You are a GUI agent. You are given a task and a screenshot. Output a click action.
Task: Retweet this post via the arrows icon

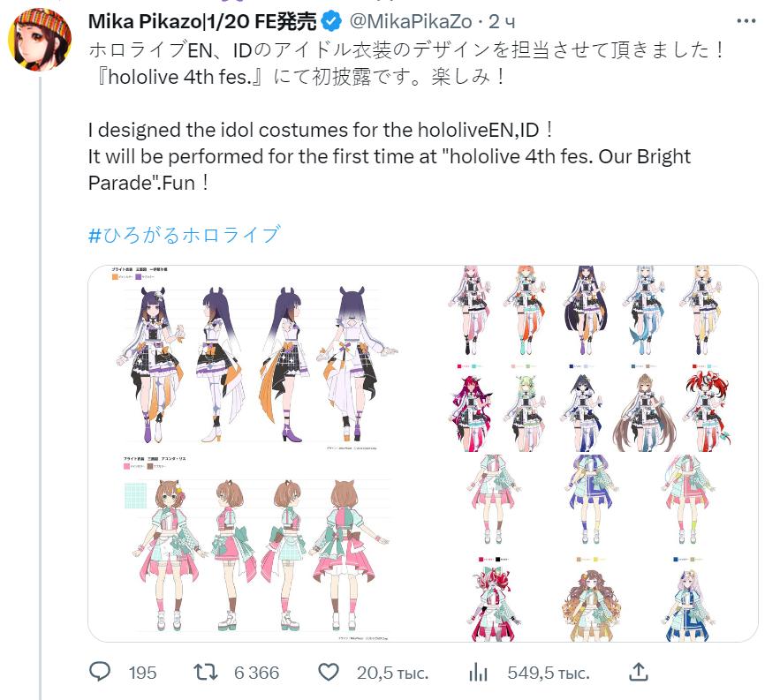coord(206,673)
